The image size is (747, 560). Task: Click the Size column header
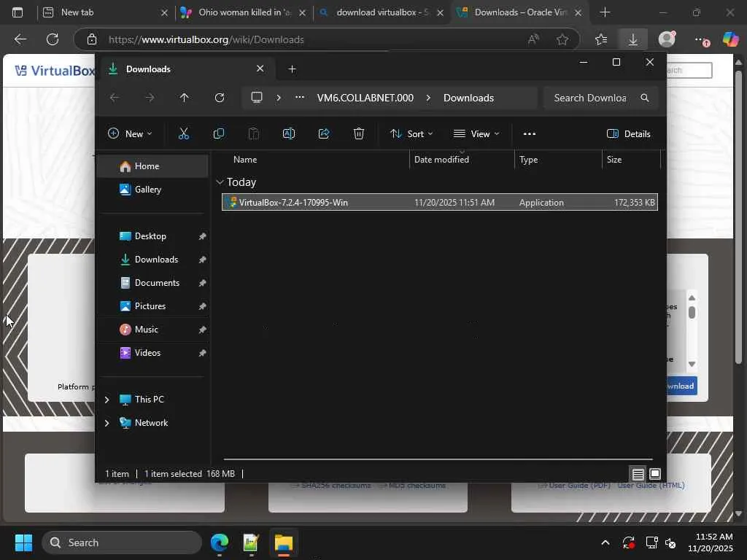(x=632, y=160)
